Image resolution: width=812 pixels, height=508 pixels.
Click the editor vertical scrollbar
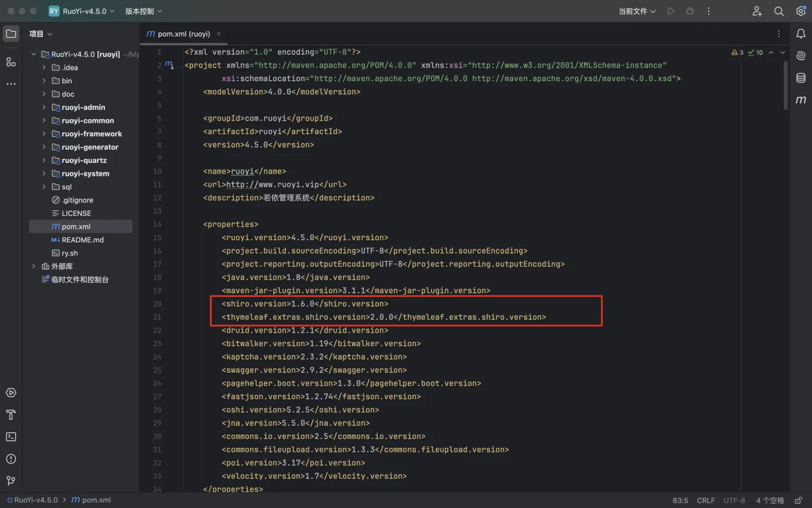tap(785, 85)
